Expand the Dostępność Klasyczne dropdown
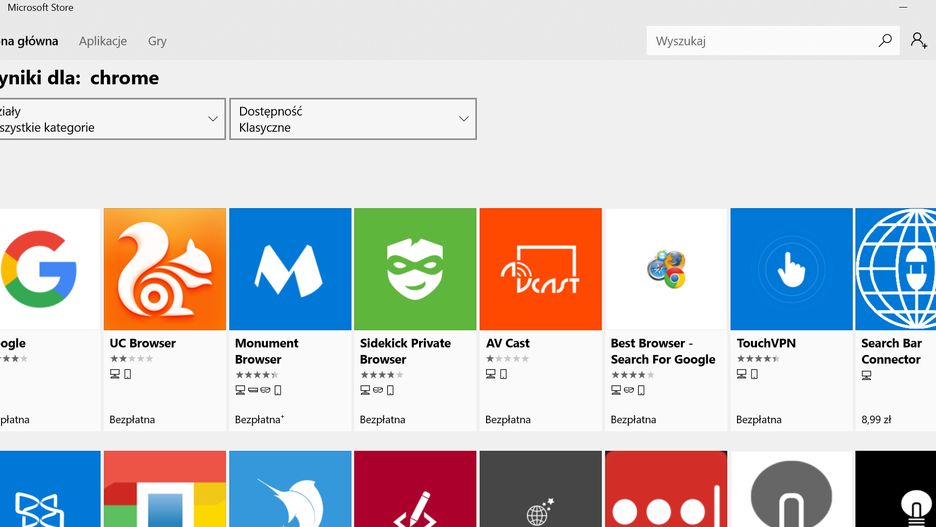Viewport: 936px width, 527px height. click(353, 119)
